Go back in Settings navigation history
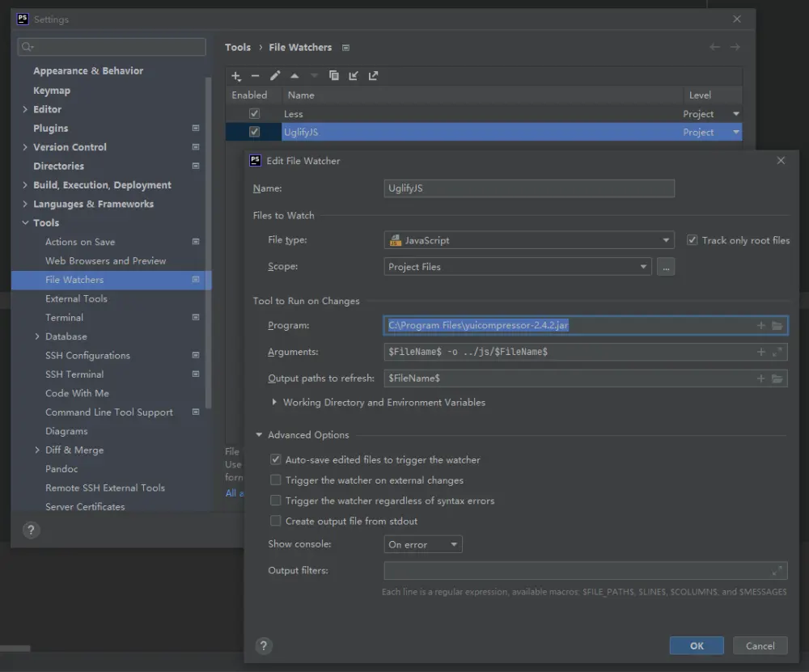Viewport: 809px width, 672px height. pos(714,47)
